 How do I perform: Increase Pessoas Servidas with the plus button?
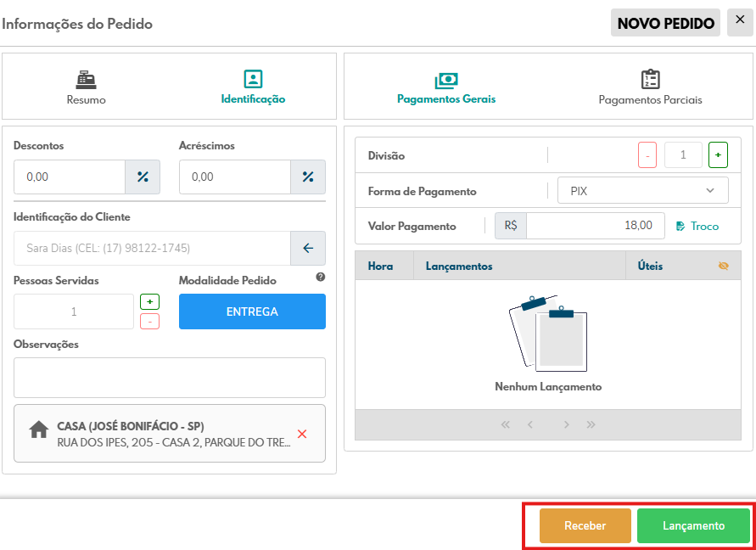[x=149, y=302]
